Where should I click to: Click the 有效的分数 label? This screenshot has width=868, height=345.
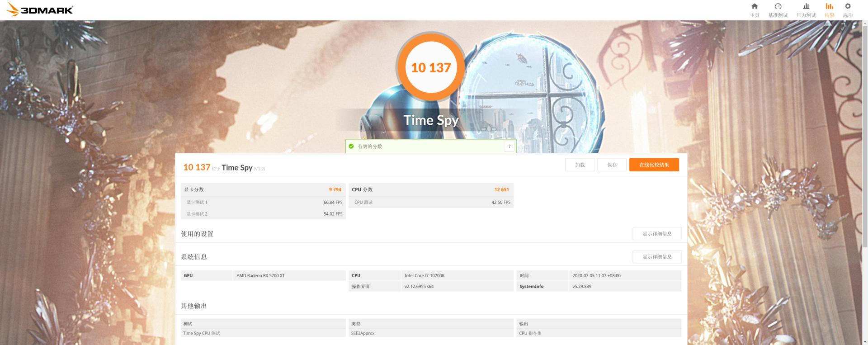click(x=370, y=147)
